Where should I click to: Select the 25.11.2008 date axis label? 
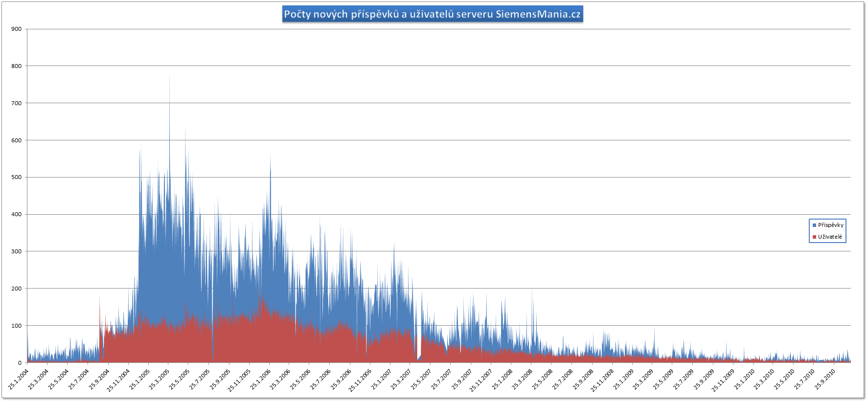click(601, 380)
